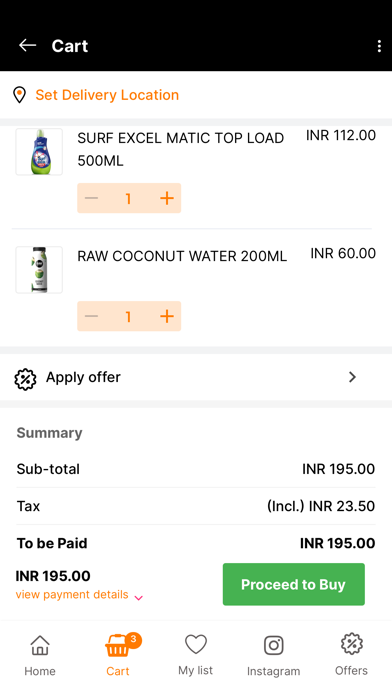Go to the Offers tab icon

click(352, 644)
